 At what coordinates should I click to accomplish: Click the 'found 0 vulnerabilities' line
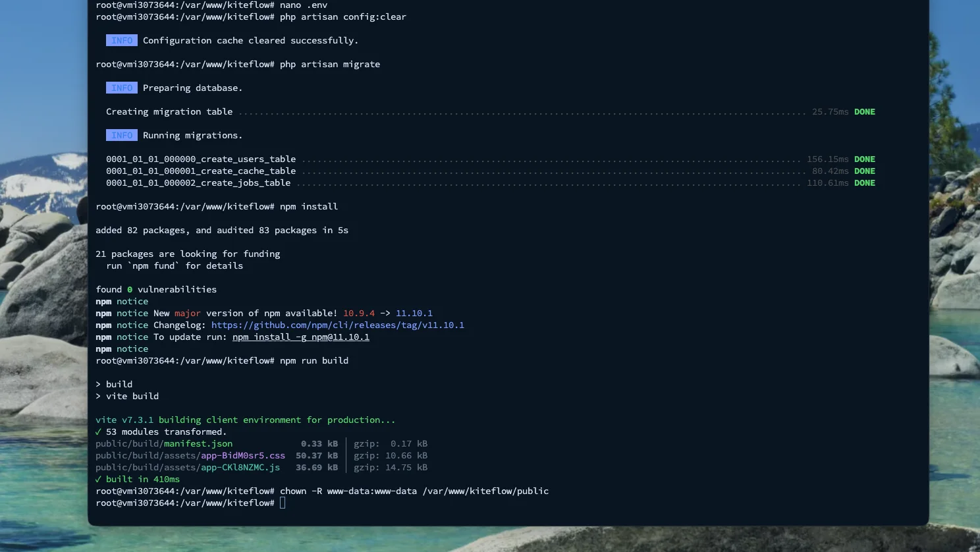pyautogui.click(x=156, y=289)
